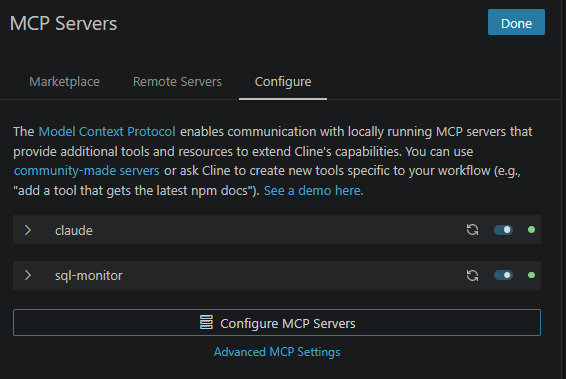Open the community-made servers link

pyautogui.click(x=87, y=170)
